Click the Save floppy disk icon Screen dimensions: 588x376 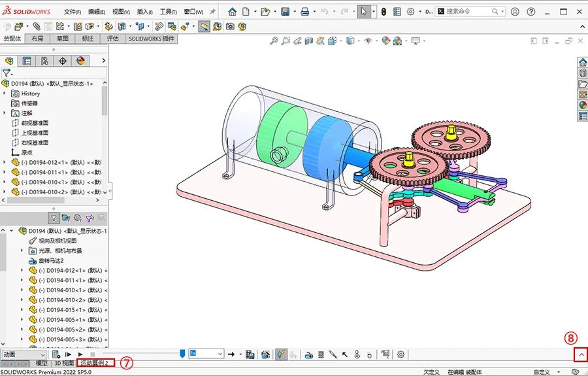286,12
